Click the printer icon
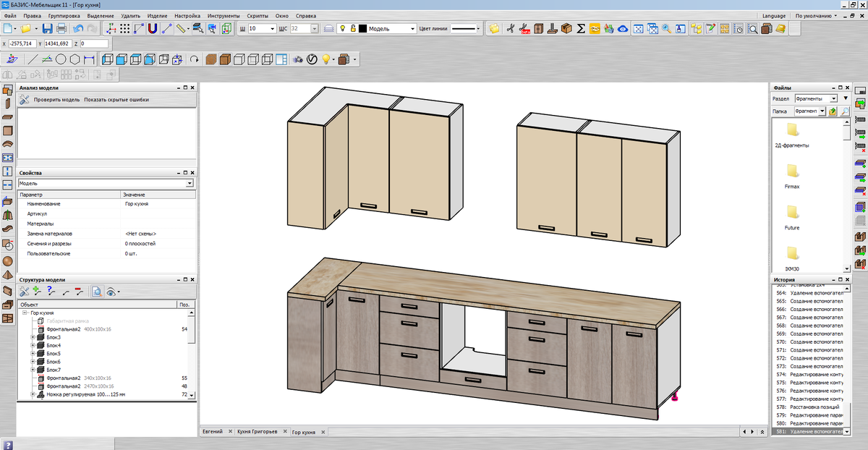 click(61, 29)
